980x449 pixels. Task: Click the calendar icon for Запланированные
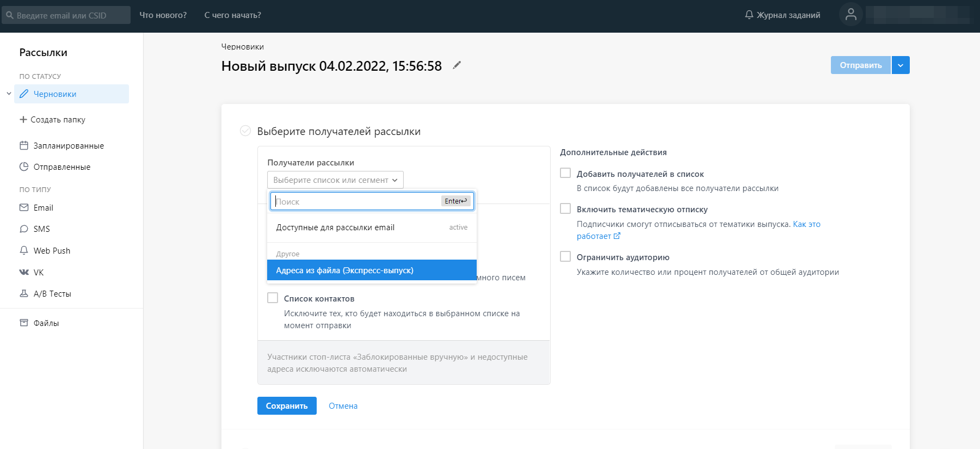(24, 145)
